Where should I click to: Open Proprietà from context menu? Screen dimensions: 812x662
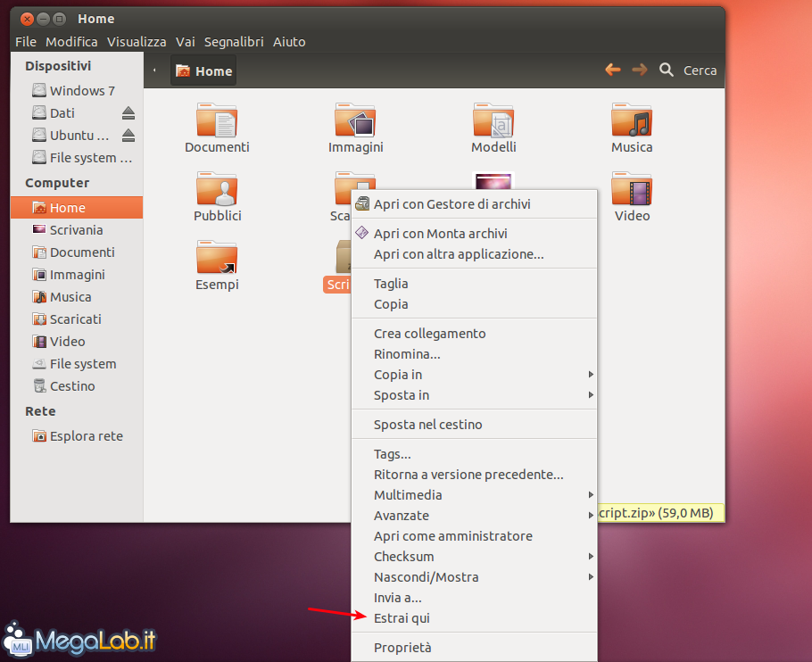click(475, 648)
